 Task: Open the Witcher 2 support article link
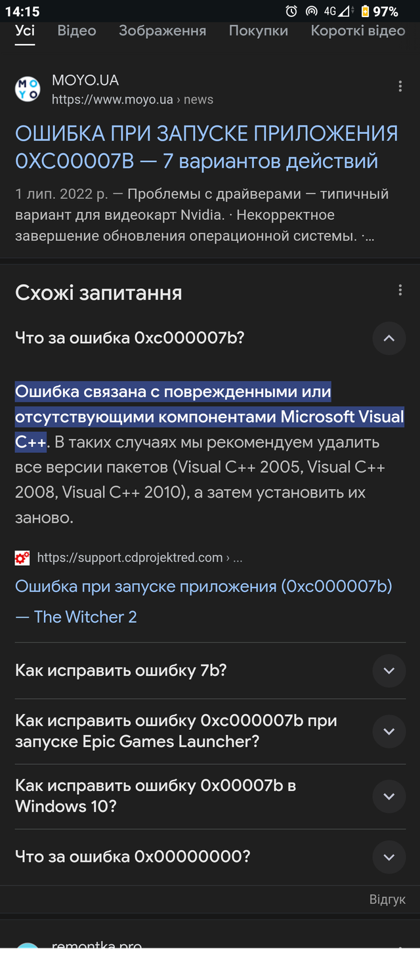click(x=203, y=601)
